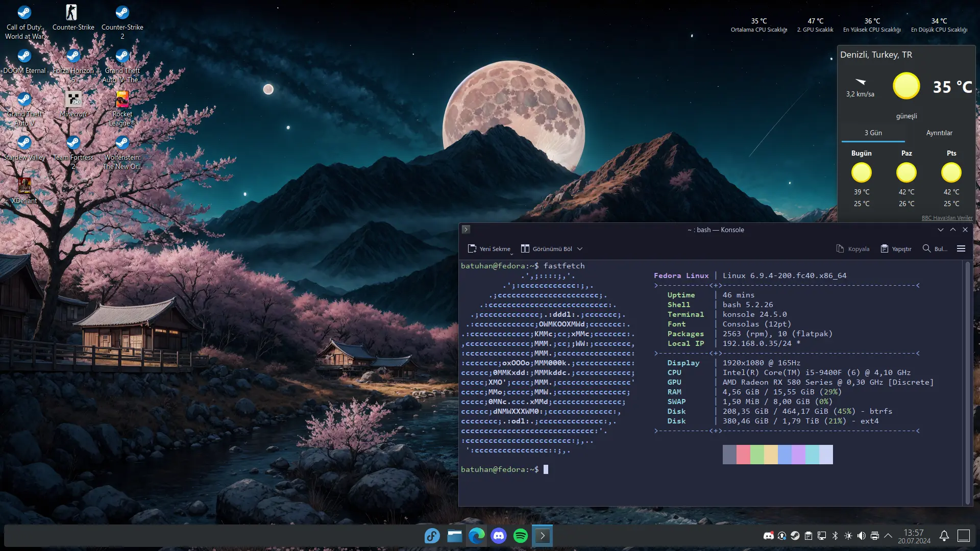Click the pink color block in fastfetch
This screenshot has height=551, width=980.
(743, 455)
